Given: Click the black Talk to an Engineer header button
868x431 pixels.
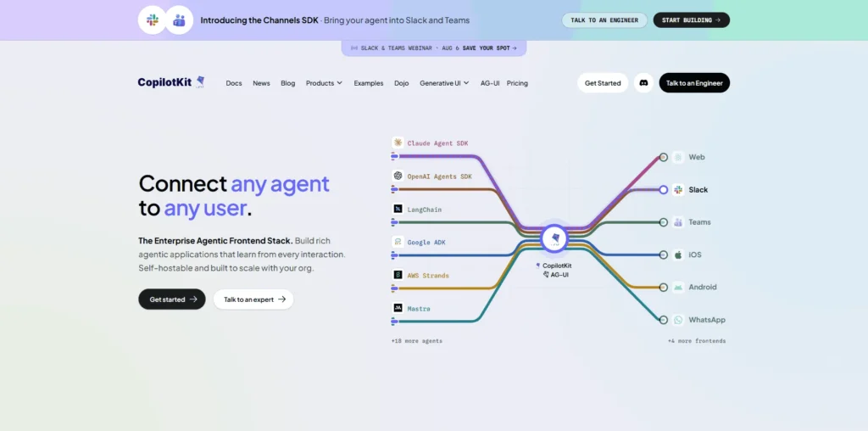Looking at the screenshot, I should pyautogui.click(x=694, y=83).
